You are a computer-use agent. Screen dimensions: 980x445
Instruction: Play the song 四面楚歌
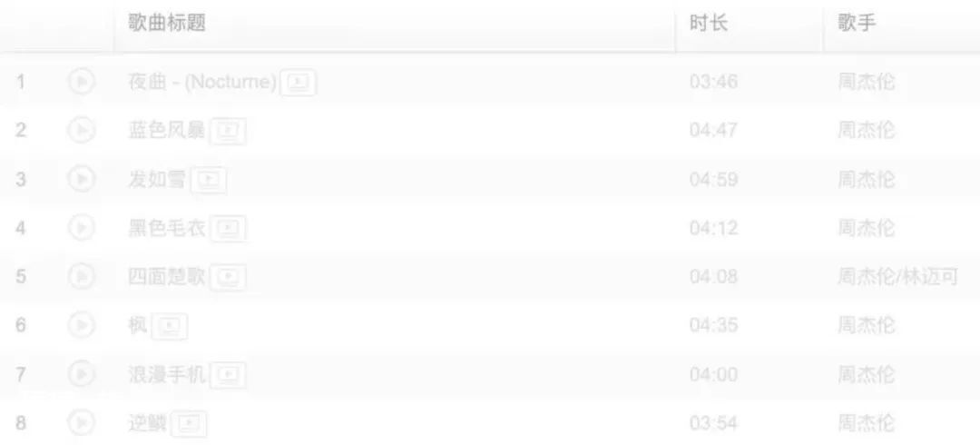[x=82, y=277]
